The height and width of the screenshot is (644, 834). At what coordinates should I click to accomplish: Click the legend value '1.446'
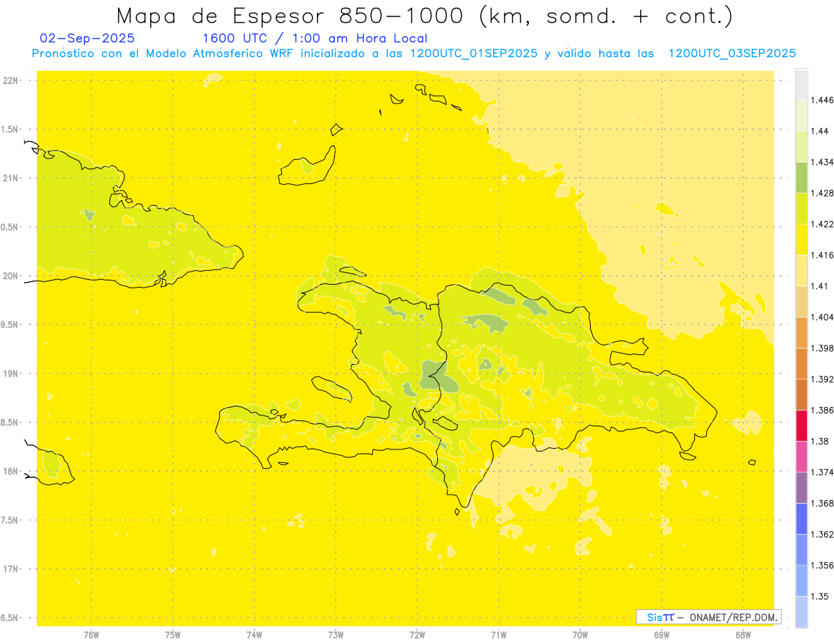822,100
